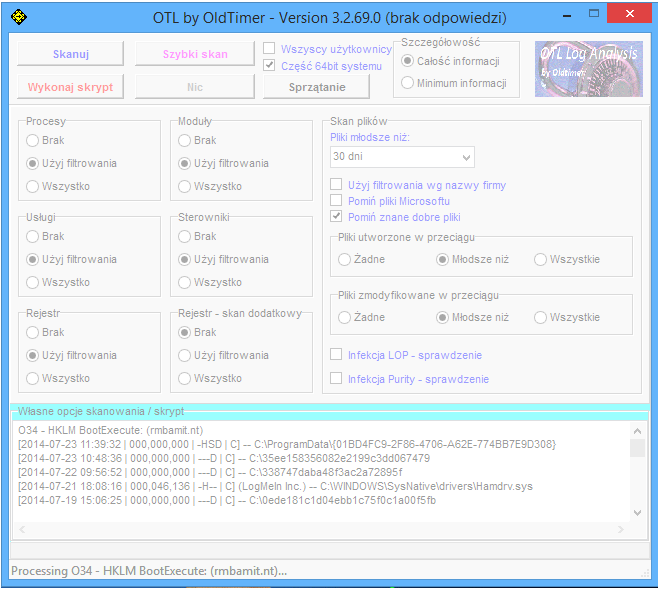
Task: Click the OTL application icon in title bar
Action: click(x=19, y=17)
